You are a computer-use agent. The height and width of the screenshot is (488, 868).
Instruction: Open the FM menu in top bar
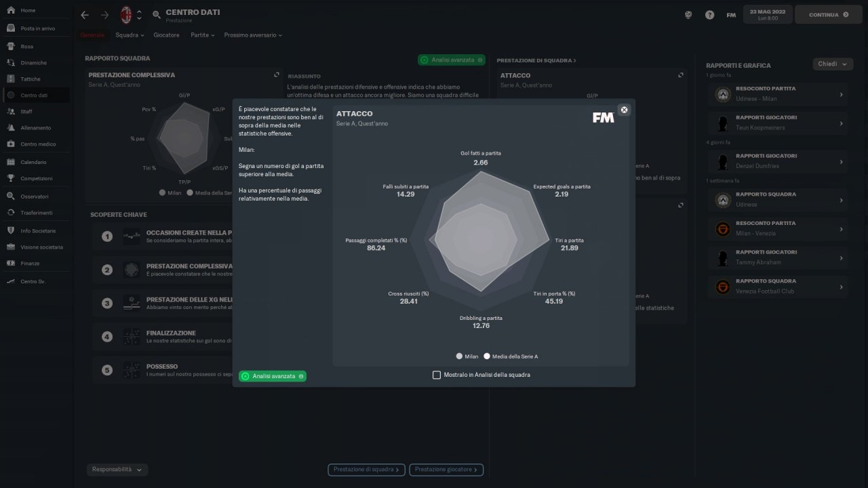[x=731, y=15]
